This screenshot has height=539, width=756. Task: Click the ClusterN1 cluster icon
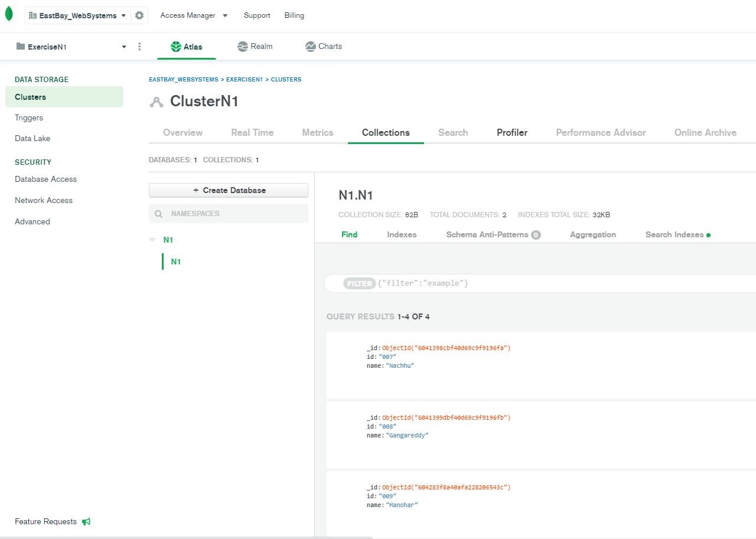(156, 102)
